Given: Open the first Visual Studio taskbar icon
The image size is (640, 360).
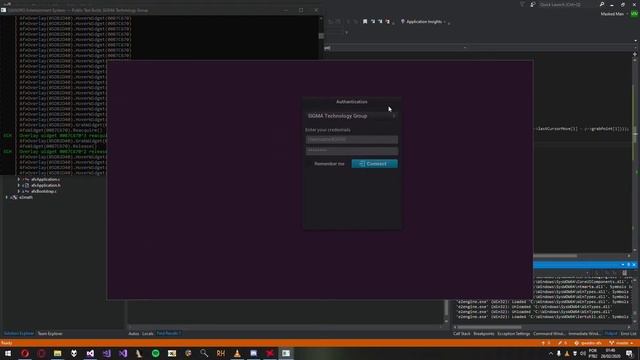Looking at the screenshot, I should click(x=90, y=353).
